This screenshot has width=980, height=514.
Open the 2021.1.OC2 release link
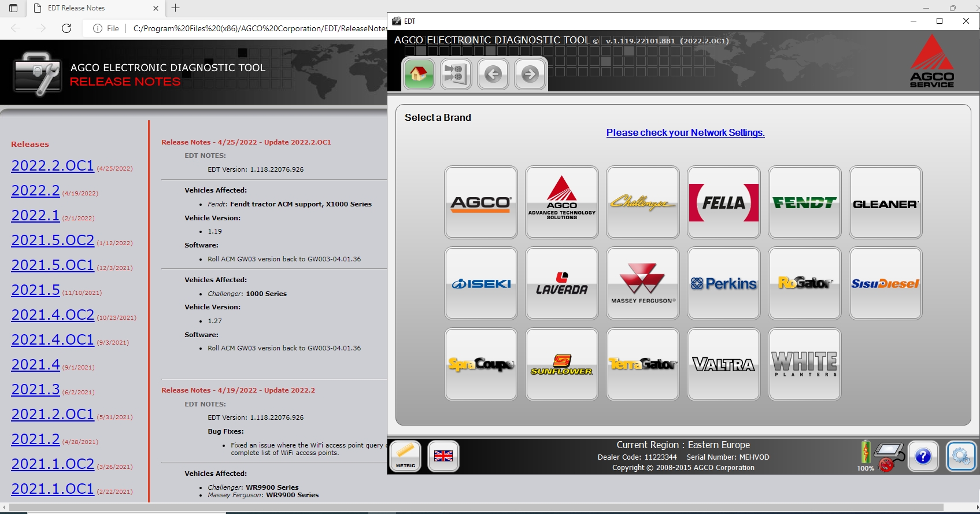pyautogui.click(x=53, y=464)
